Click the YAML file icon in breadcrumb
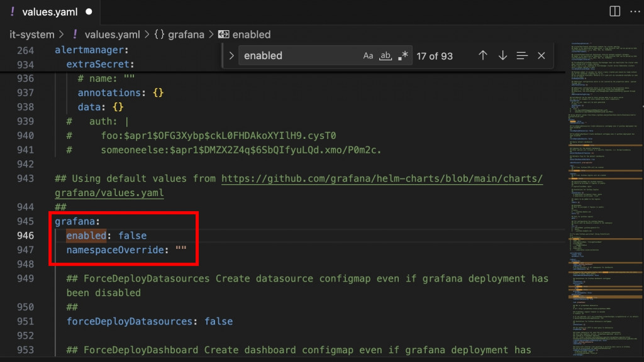Screen dimensions: 644x362 click(75, 34)
